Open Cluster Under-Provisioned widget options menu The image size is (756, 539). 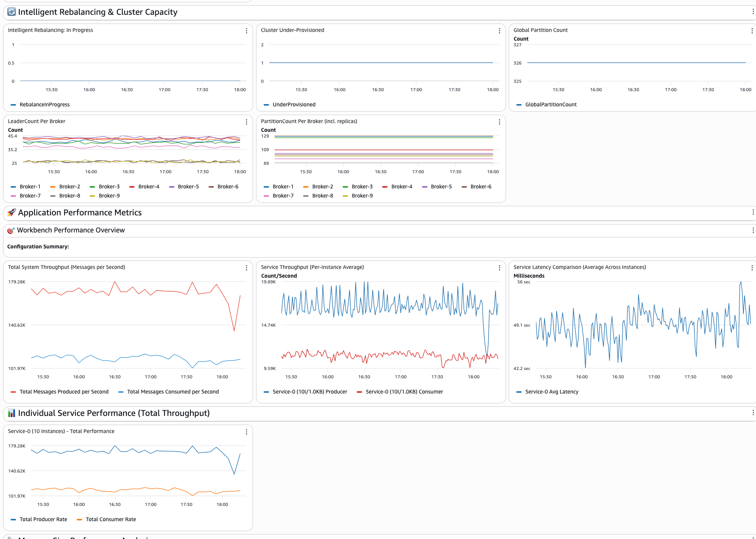coord(499,31)
